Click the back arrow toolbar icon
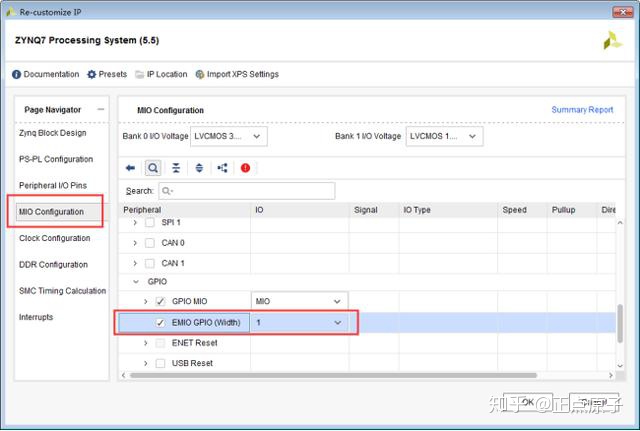Screen dimensions: 640x431 (130, 168)
